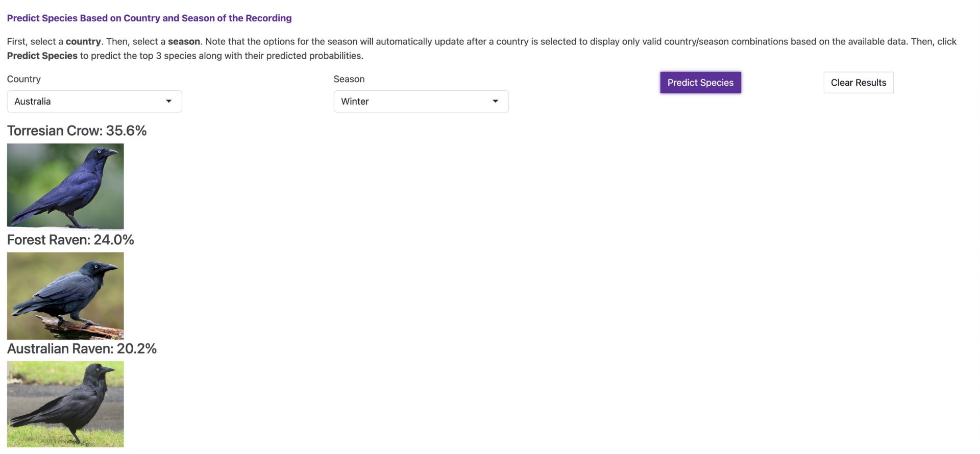Click the bold word country in instructions
This screenshot has width=980, height=454.
83,42
